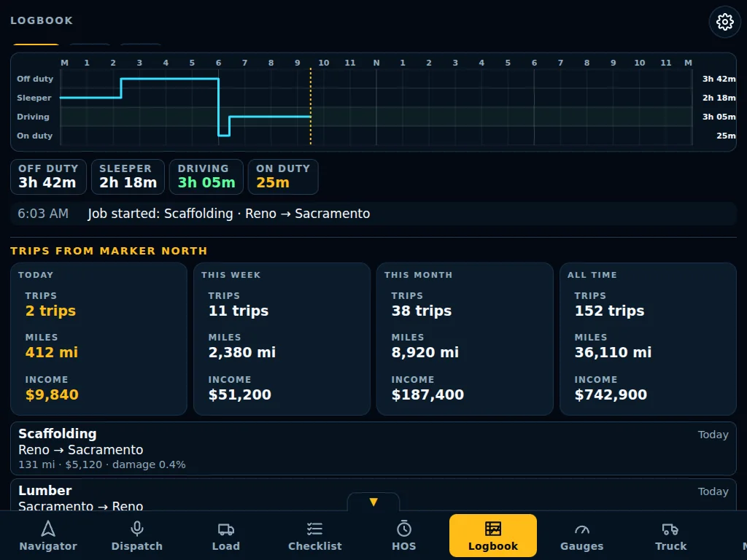
Task: Click the Off Duty 3h 42m summary card
Action: [x=48, y=176]
